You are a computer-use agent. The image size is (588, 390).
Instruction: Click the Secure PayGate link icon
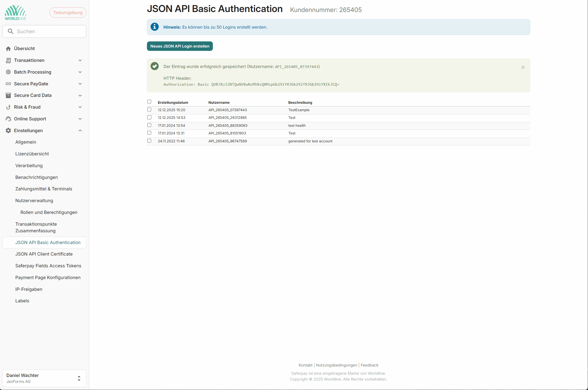click(8, 84)
